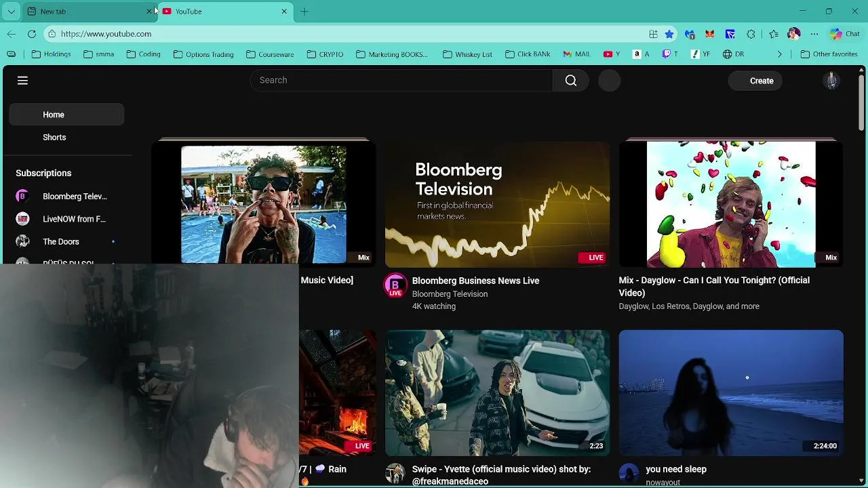Close the New tab browser tab
Screen dimensions: 868x488
point(149,12)
